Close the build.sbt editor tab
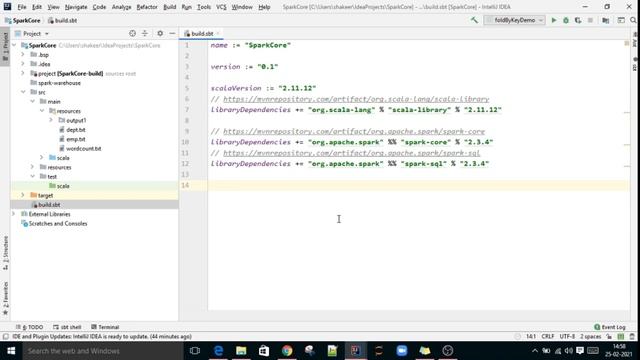Screen dimensions: 640x360 tap(218, 33)
